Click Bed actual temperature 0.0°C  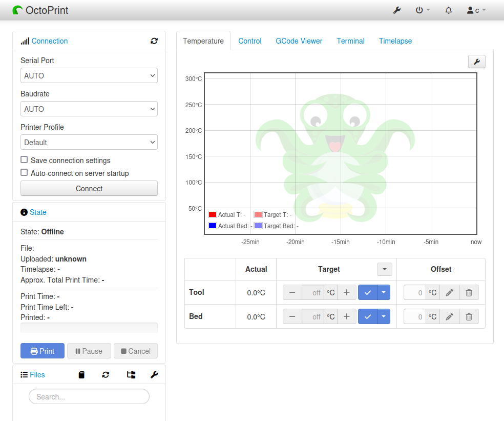click(x=256, y=317)
